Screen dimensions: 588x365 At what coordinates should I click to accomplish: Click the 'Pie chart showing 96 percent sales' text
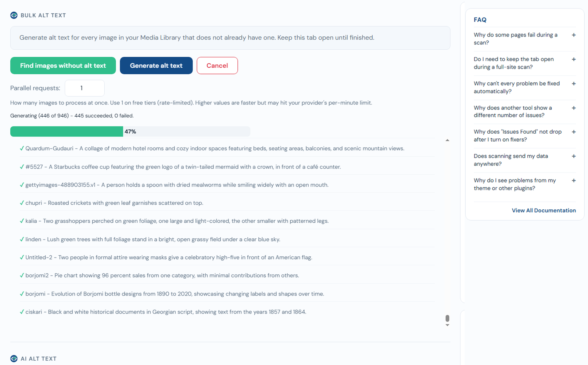(177, 275)
